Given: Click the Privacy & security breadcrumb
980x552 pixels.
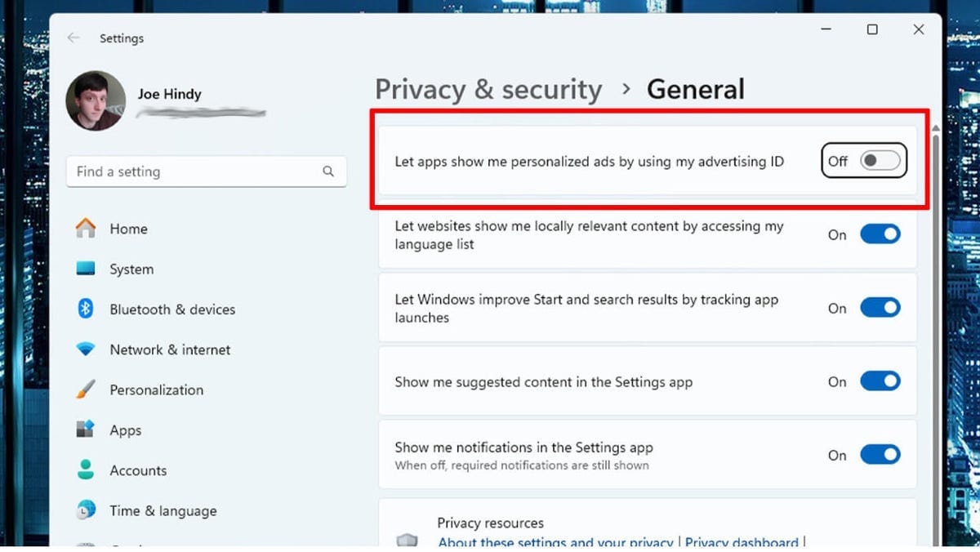Looking at the screenshot, I should coord(488,89).
